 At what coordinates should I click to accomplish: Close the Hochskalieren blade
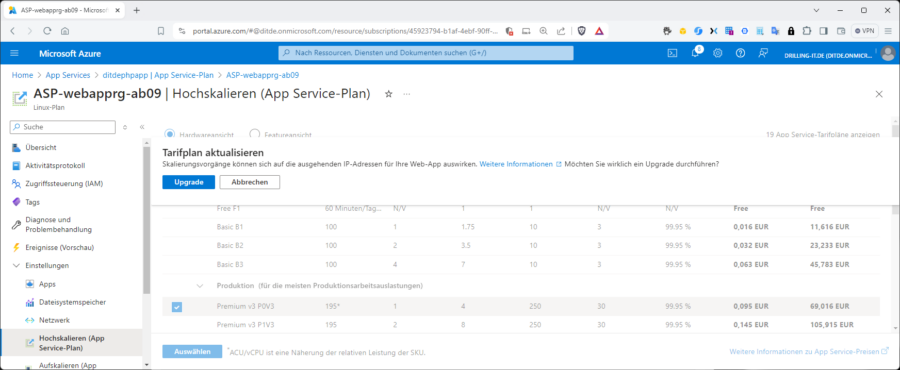[x=879, y=94]
